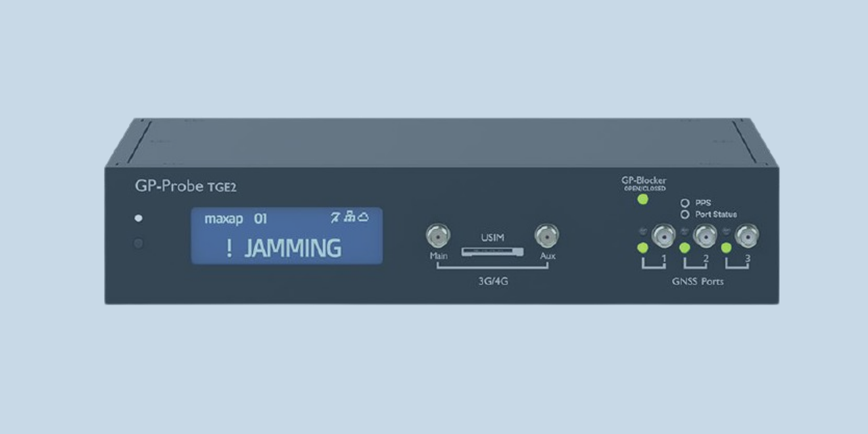Click the GP-Blocker label
Image resolution: width=868 pixels, height=434 pixels.
click(644, 180)
